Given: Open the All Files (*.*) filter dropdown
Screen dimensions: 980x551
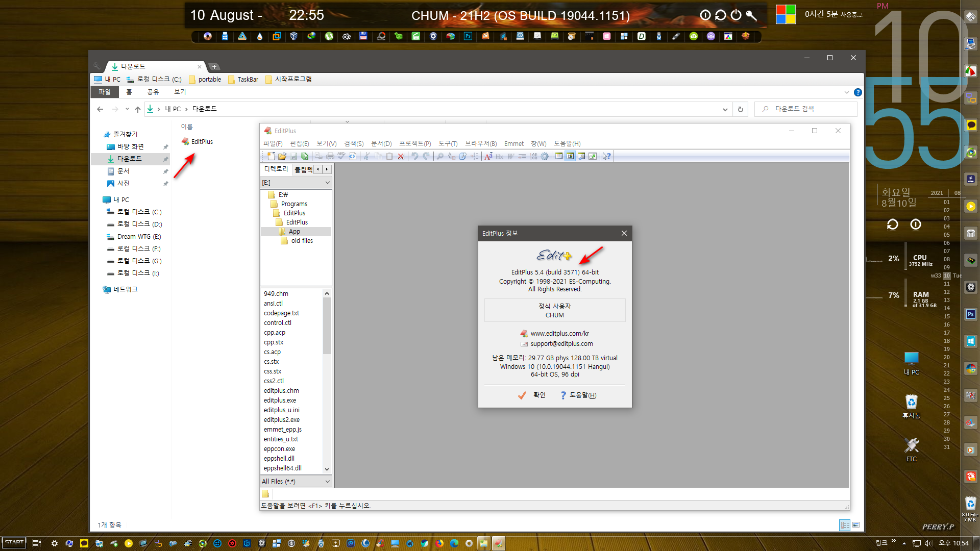Looking at the screenshot, I should 327,482.
